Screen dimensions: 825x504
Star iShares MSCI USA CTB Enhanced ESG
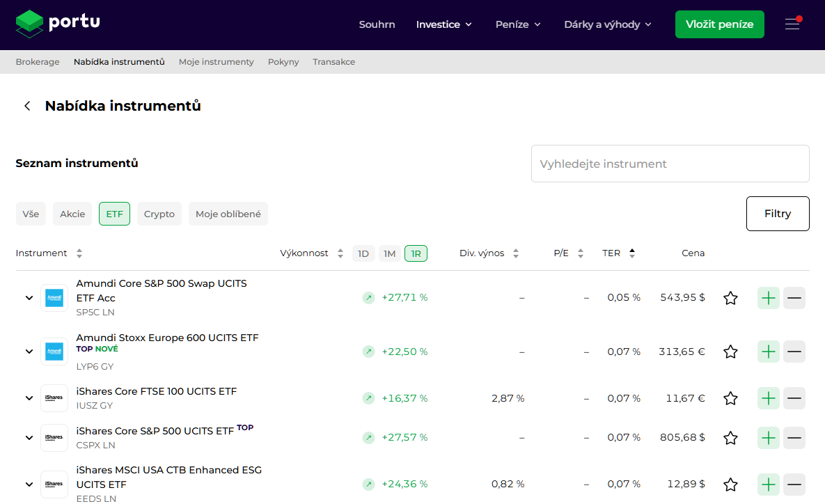tap(730, 484)
